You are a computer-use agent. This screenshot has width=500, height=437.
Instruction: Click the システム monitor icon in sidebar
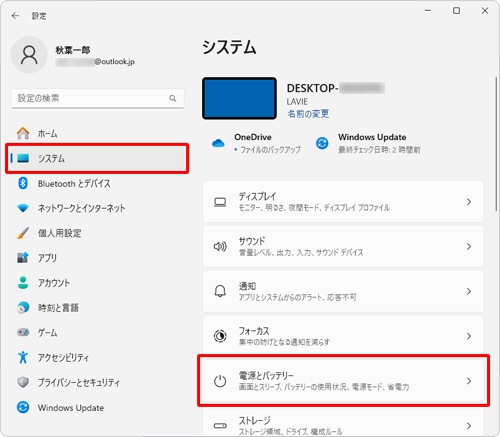point(23,158)
